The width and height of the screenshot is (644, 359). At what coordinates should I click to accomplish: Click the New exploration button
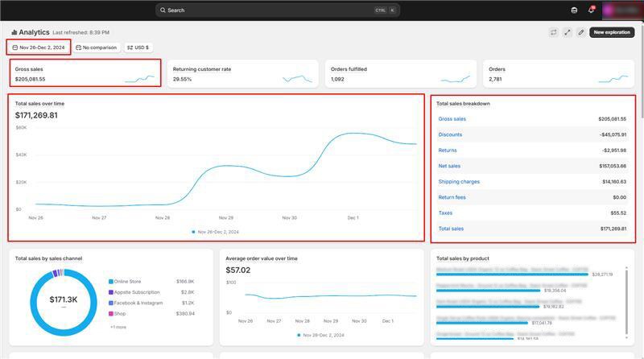612,32
